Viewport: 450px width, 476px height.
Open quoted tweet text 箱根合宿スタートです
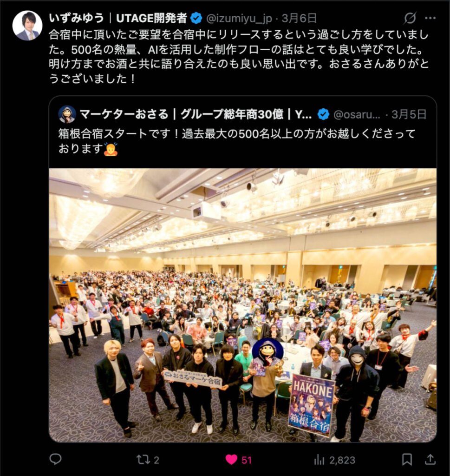[237, 141]
